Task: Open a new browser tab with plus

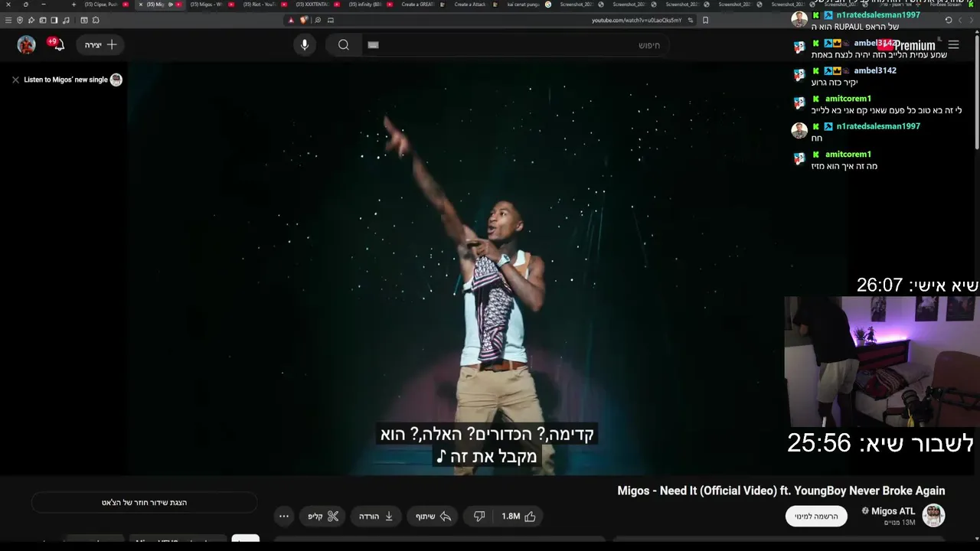Action: click(x=73, y=5)
